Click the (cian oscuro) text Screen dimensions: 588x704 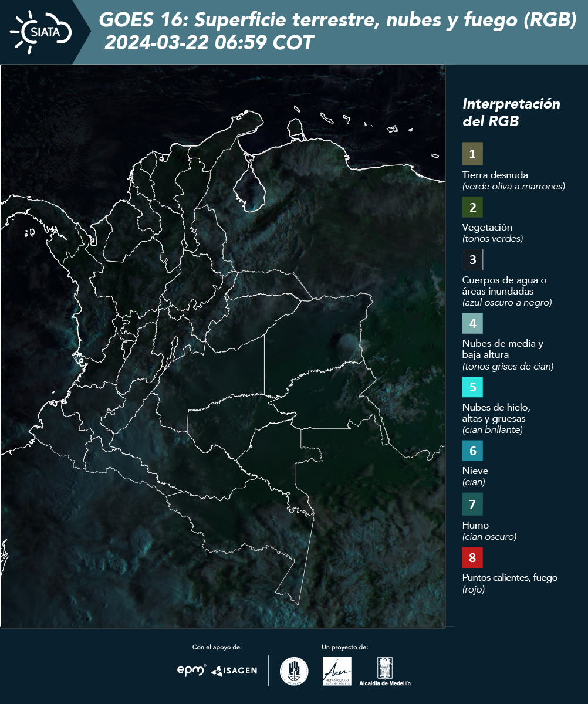(x=489, y=537)
